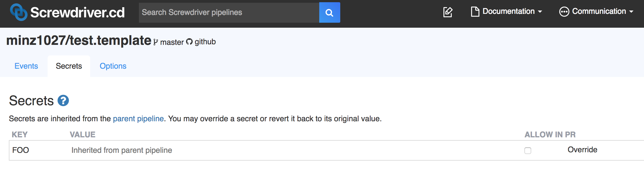Open the create pipeline pencil icon
Image resolution: width=644 pixels, height=170 pixels.
[x=448, y=12]
